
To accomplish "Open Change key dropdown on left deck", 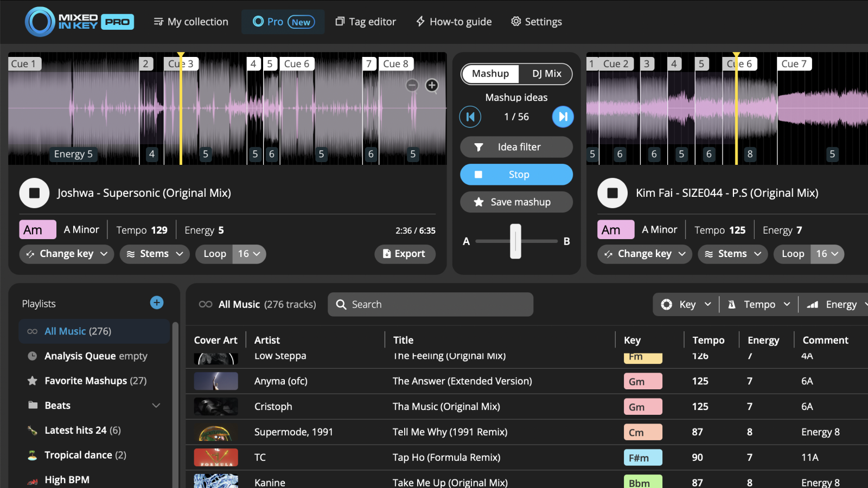I will (67, 254).
